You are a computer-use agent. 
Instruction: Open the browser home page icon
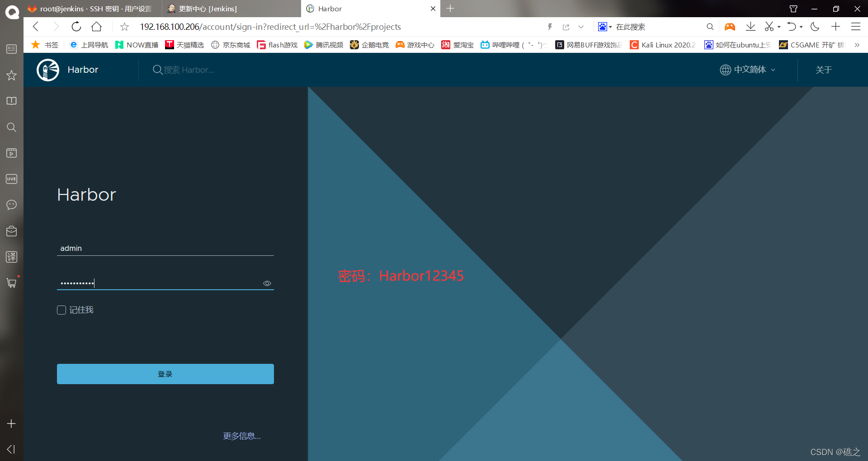(96, 27)
